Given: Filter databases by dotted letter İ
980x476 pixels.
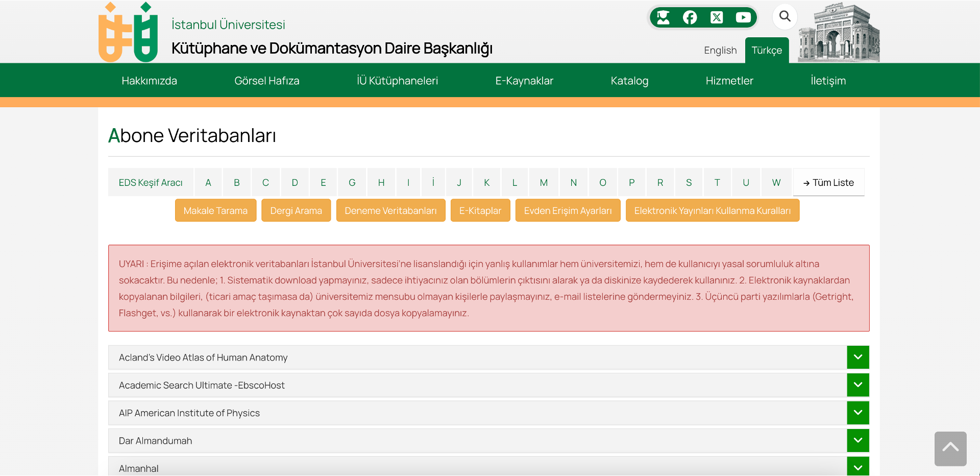Looking at the screenshot, I should click(433, 182).
